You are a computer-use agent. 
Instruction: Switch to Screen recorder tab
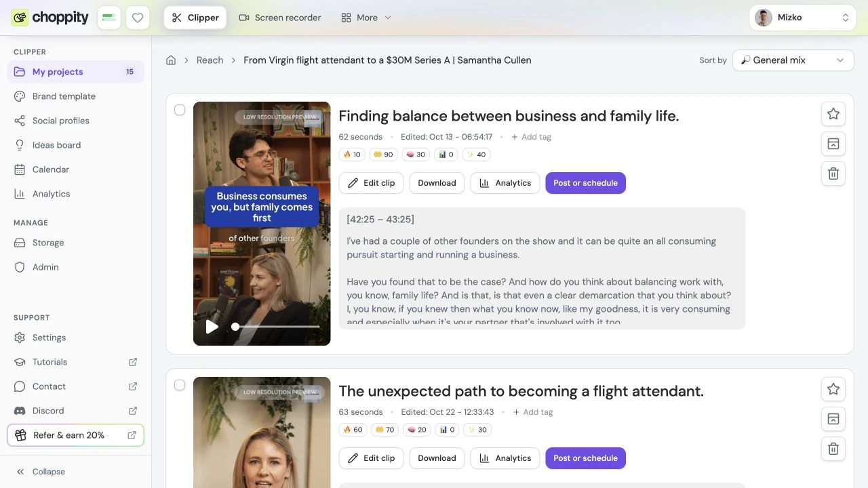pos(280,18)
